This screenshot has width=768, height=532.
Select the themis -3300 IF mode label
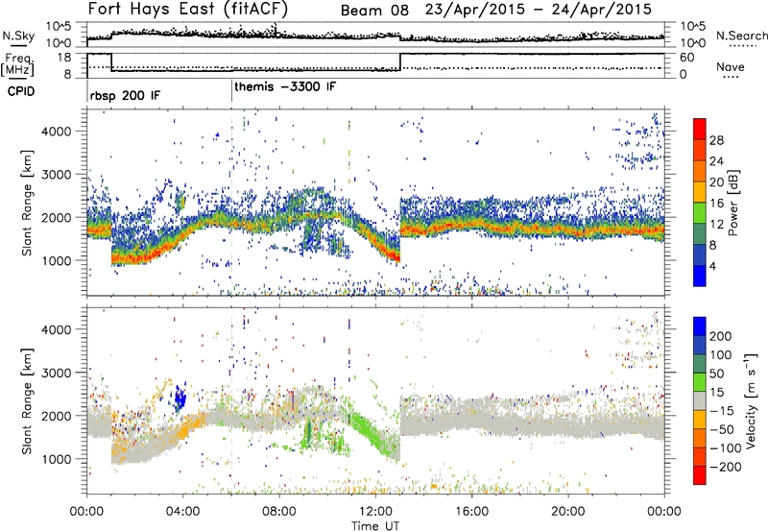click(285, 86)
